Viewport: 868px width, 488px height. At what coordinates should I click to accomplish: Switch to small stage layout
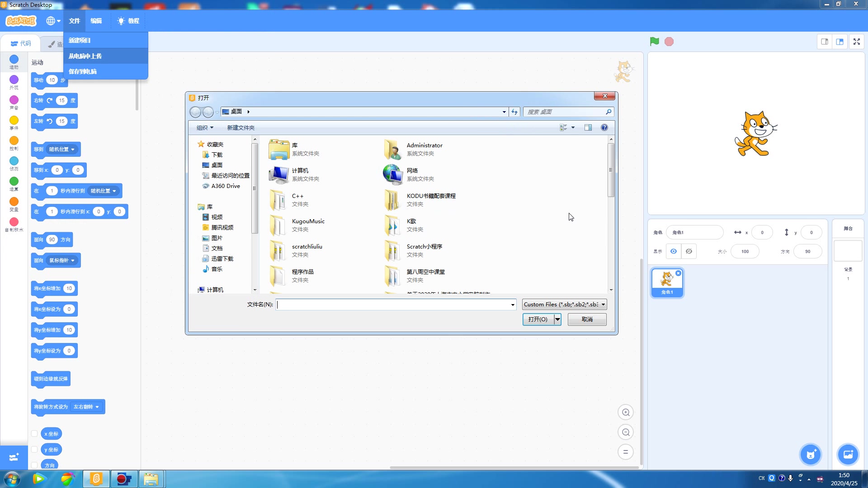click(825, 42)
